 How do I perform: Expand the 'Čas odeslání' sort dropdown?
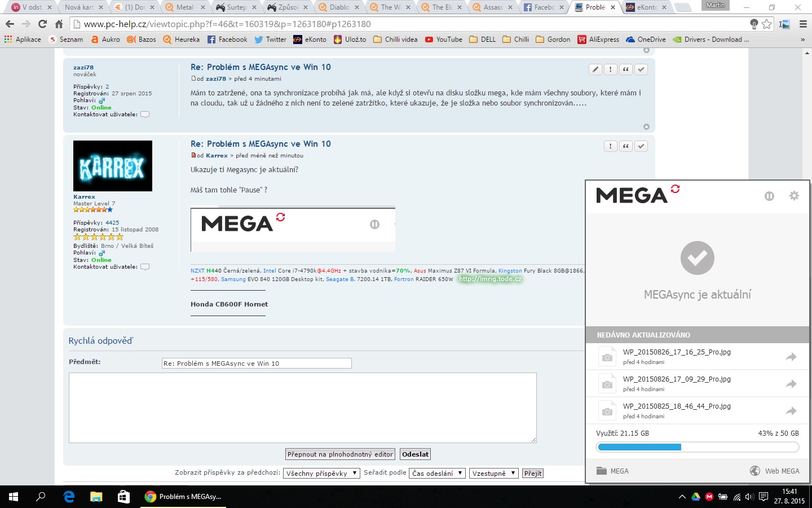tap(437, 473)
